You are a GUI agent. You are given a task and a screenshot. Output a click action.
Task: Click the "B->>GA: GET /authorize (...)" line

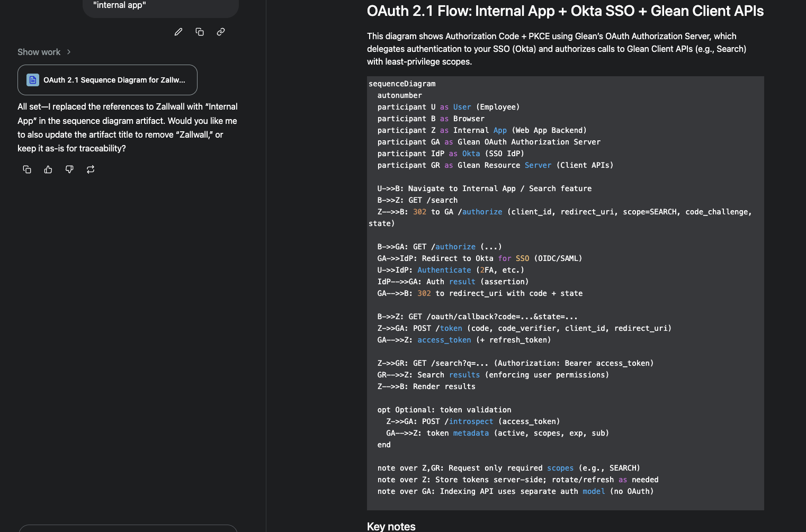(x=440, y=247)
